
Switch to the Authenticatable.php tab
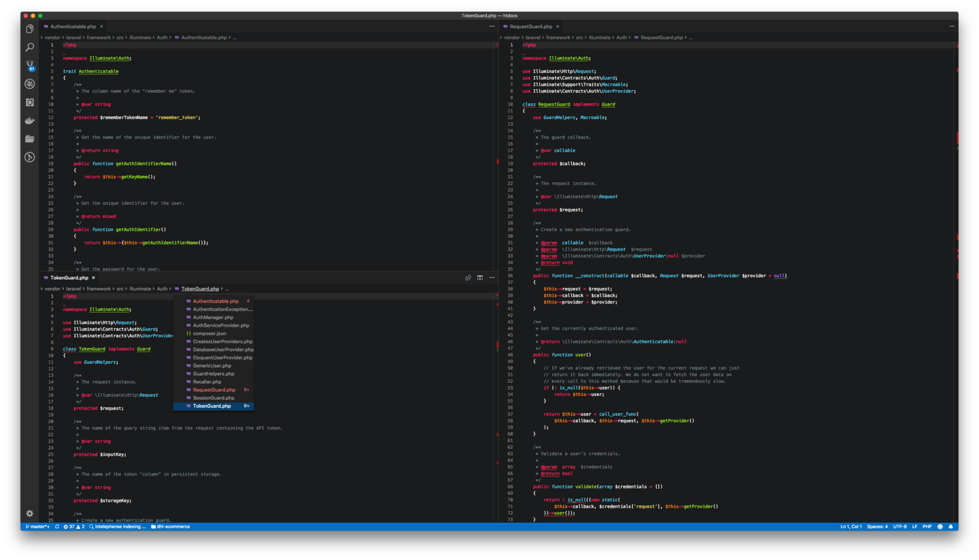pos(73,26)
